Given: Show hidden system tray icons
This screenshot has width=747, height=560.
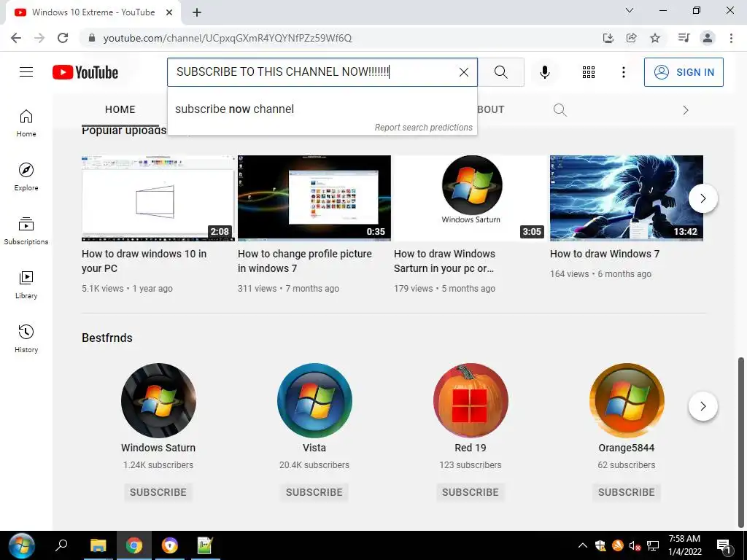Looking at the screenshot, I should point(583,545).
